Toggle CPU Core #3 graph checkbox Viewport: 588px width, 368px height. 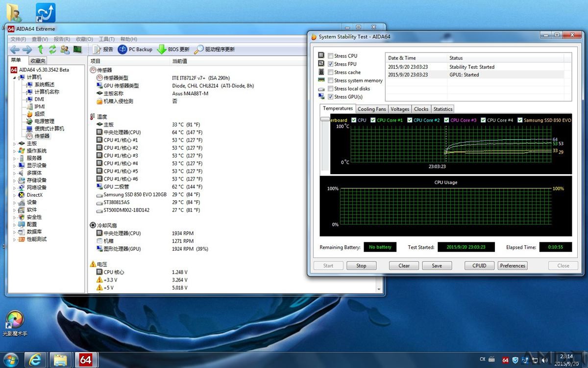(446, 120)
